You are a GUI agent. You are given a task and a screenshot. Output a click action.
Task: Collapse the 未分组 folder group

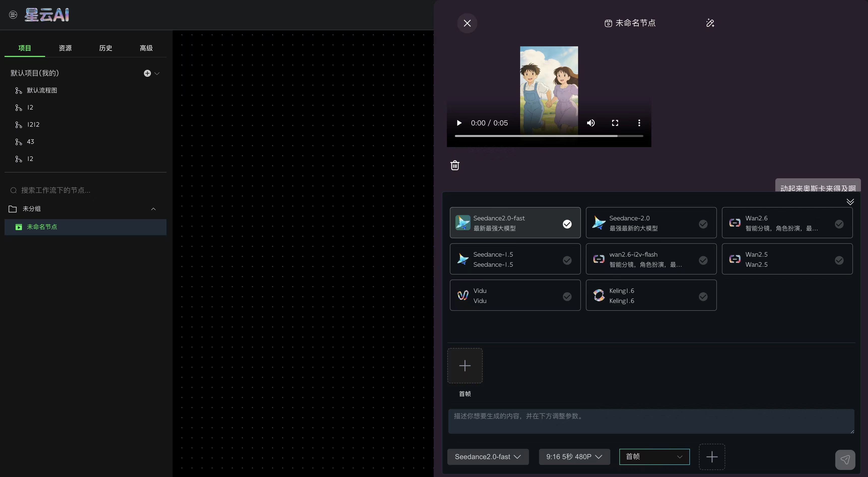click(153, 209)
